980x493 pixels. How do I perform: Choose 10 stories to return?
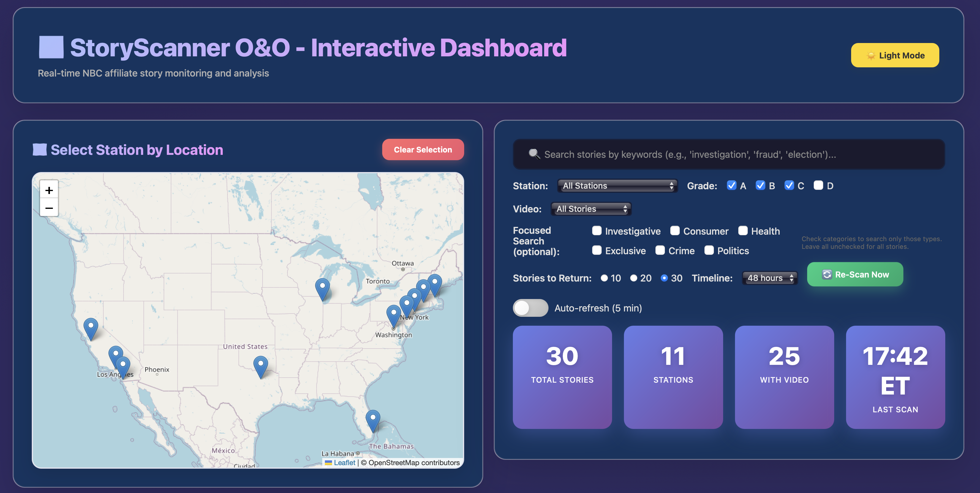(x=604, y=278)
